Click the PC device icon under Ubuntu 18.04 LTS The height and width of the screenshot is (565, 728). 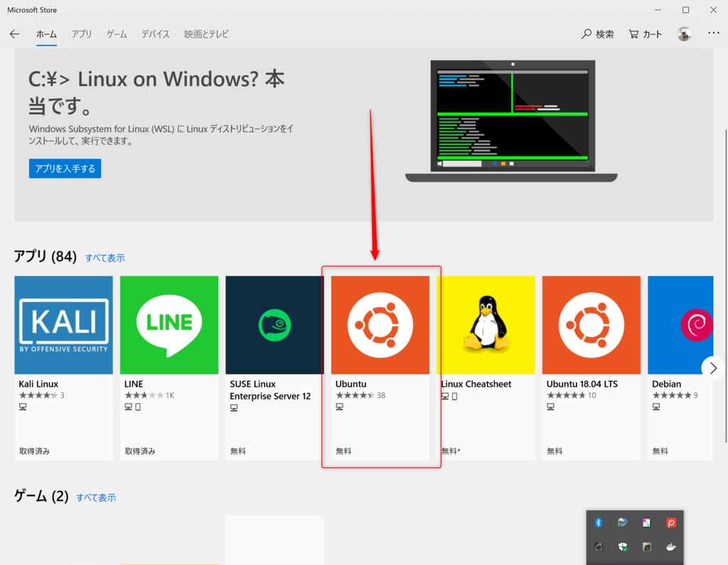[x=551, y=407]
